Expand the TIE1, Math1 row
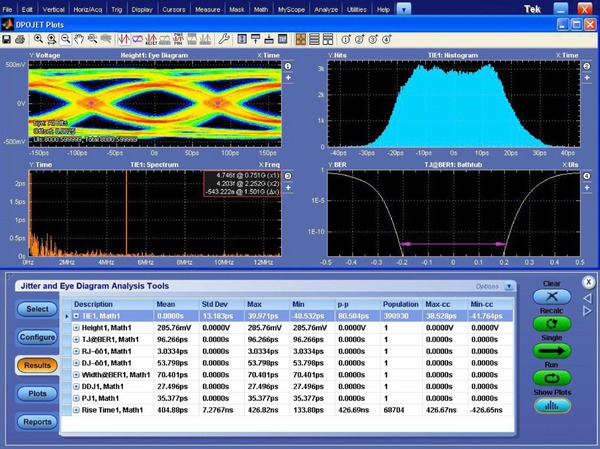 click(x=76, y=315)
